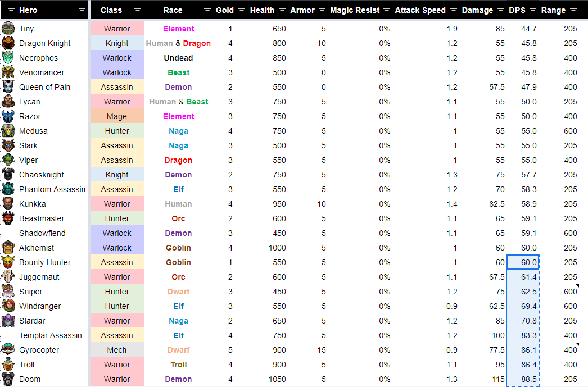
Task: Click Tiny's Warrior class cell
Action: pyautogui.click(x=117, y=29)
